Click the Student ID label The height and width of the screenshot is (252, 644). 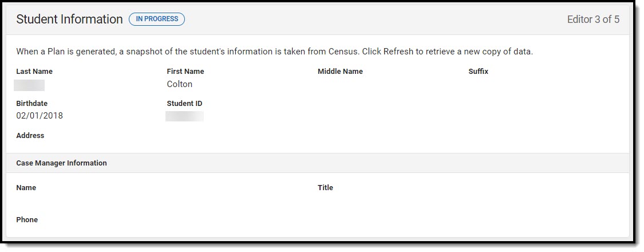[184, 104]
